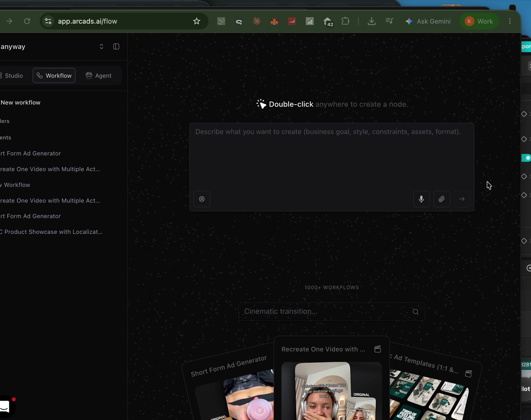Open browser Downloads icon
531x420 pixels.
point(372,21)
